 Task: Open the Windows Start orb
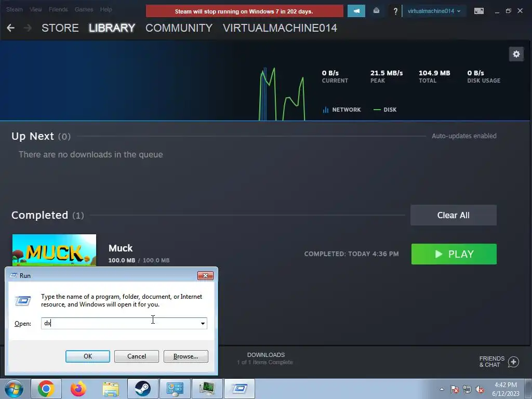tap(14, 389)
